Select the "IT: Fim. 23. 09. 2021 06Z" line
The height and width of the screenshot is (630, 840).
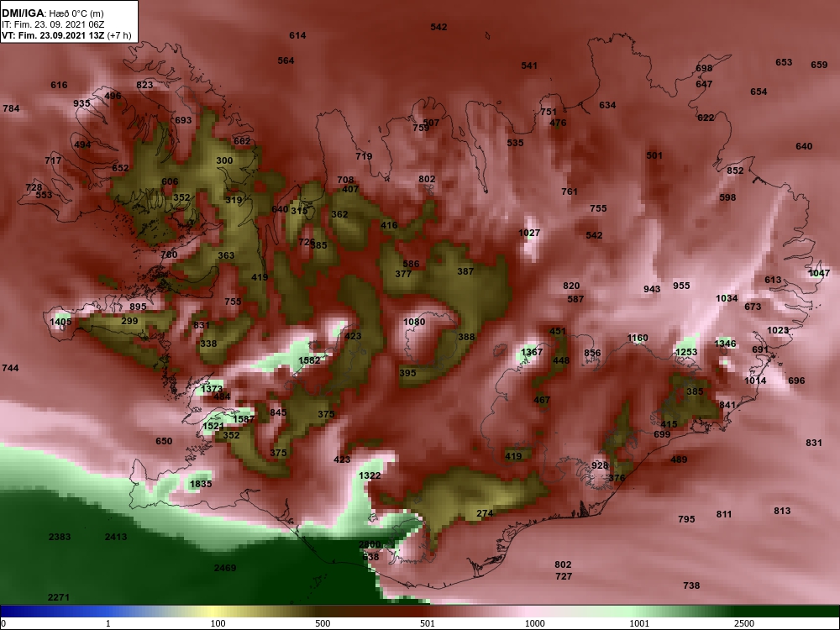coord(52,24)
